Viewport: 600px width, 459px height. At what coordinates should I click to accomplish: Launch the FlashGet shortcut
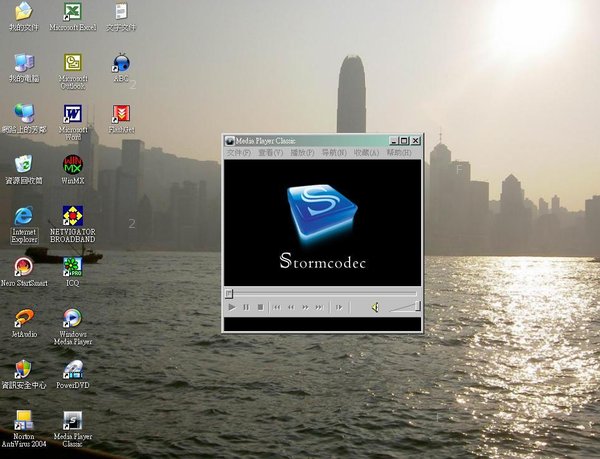click(x=121, y=119)
